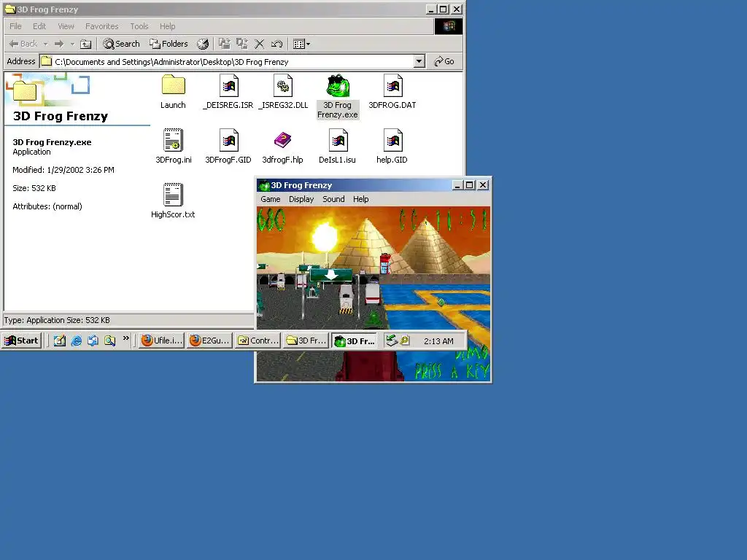Viewport: 747px width, 560px height.
Task: Click the Undo toolbar icon
Action: coord(276,44)
